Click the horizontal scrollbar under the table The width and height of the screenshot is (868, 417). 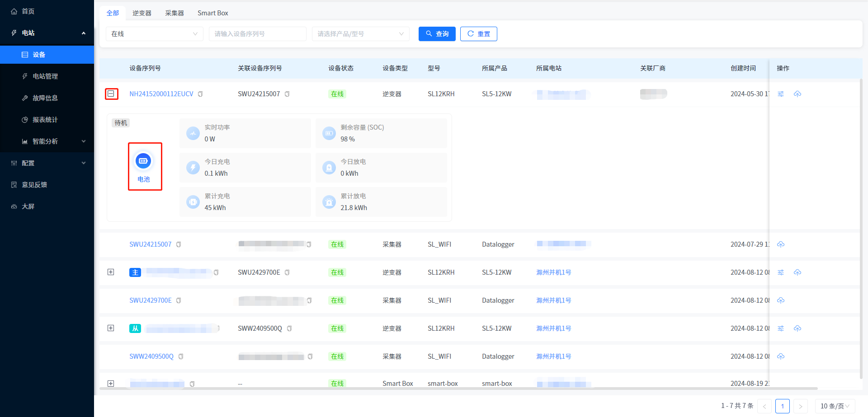[458, 389]
